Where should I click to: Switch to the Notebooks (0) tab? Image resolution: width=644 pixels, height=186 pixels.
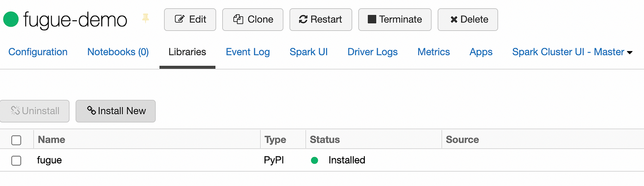tap(118, 52)
